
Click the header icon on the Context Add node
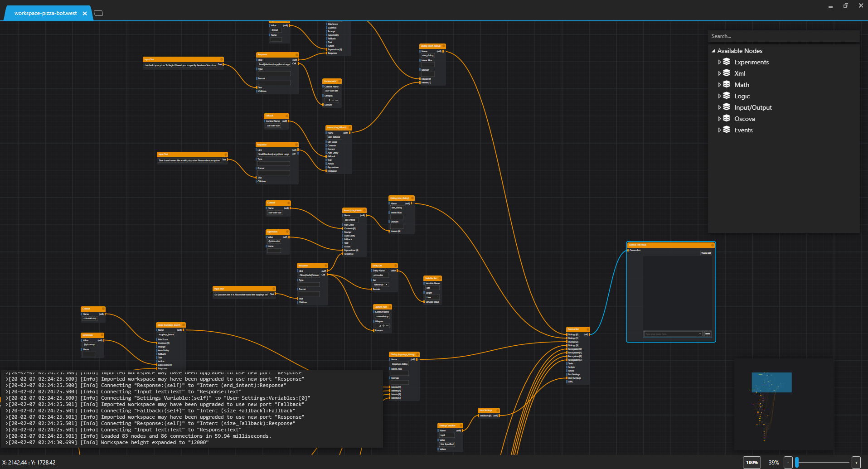click(339, 81)
